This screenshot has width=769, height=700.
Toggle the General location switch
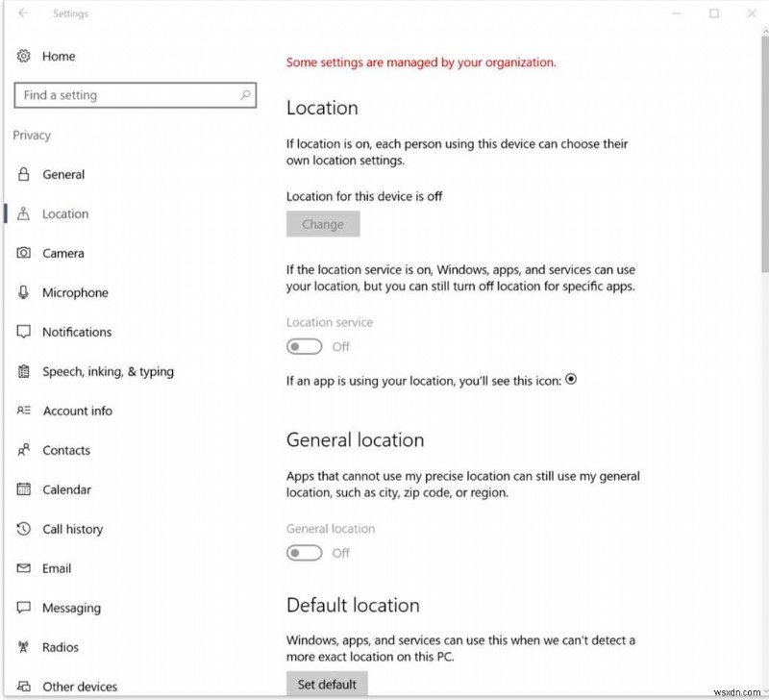305,553
